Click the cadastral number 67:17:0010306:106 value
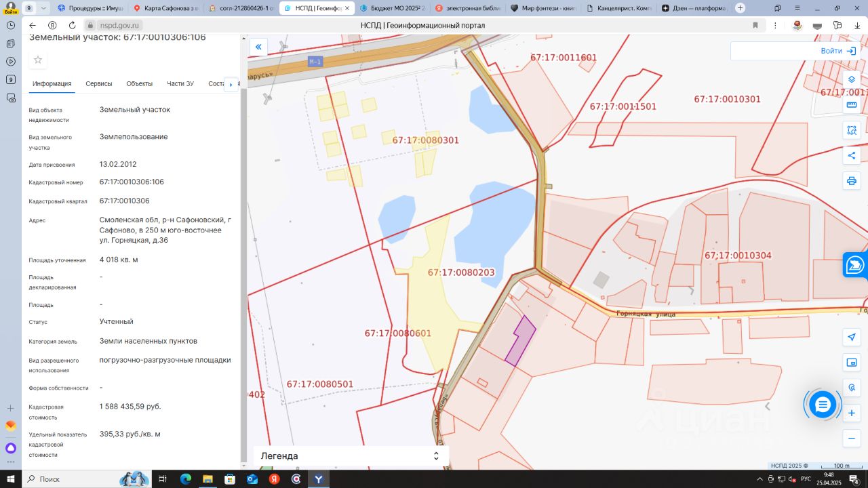Image resolution: width=868 pixels, height=488 pixels. 132,182
